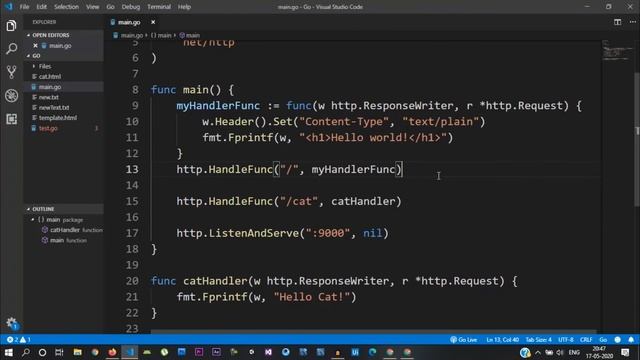
Task: Click the errors and warnings count in status bar
Action: (19, 340)
